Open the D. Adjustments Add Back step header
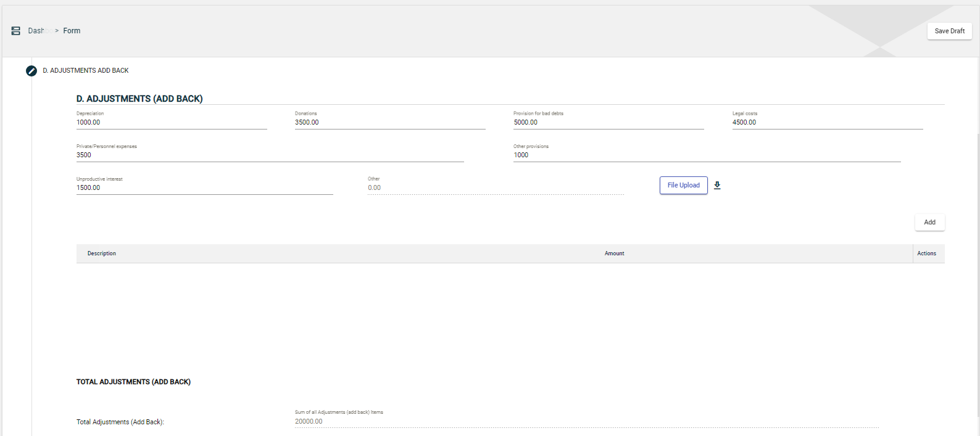Viewport: 980px width, 436px height. coord(86,71)
